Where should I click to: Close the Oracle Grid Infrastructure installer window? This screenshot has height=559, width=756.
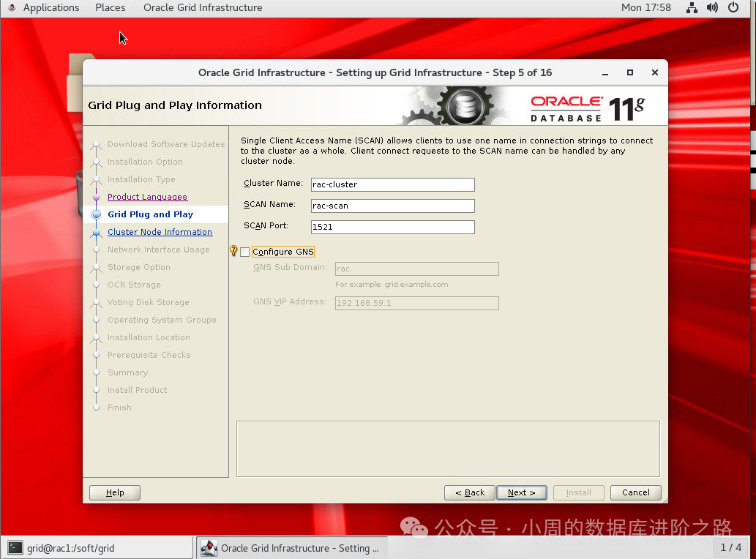tap(655, 72)
